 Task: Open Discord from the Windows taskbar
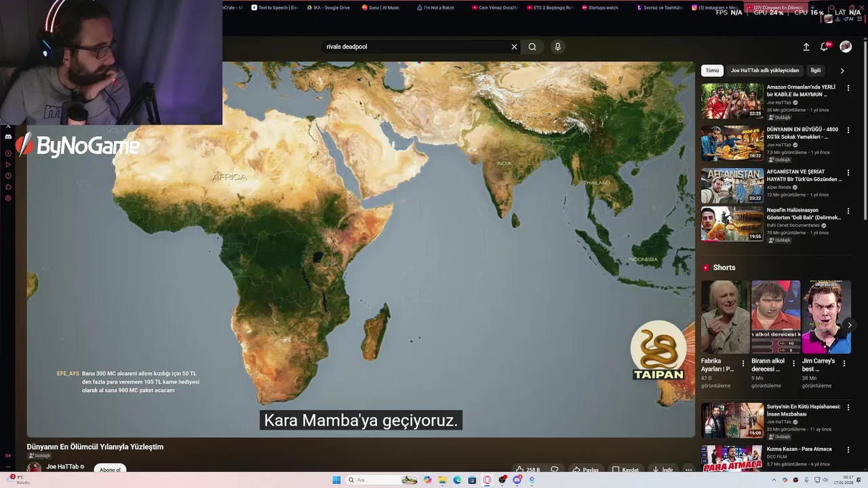(x=517, y=480)
